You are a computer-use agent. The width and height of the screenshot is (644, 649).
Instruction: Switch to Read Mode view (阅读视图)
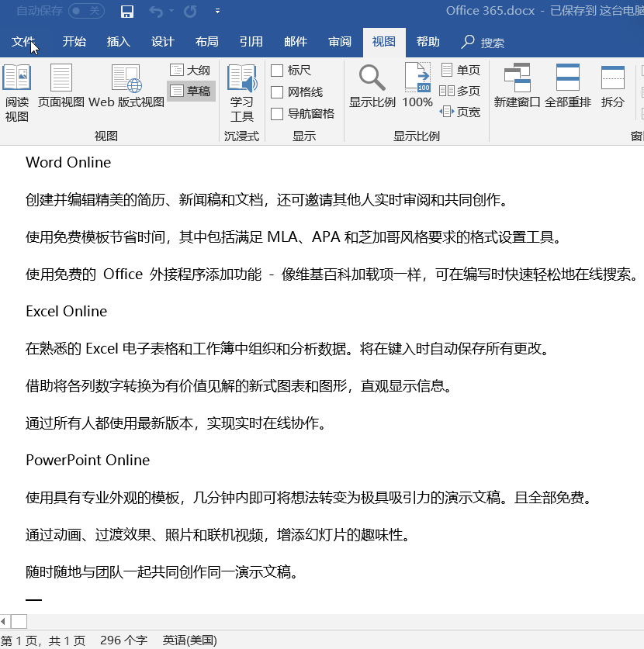(18, 91)
